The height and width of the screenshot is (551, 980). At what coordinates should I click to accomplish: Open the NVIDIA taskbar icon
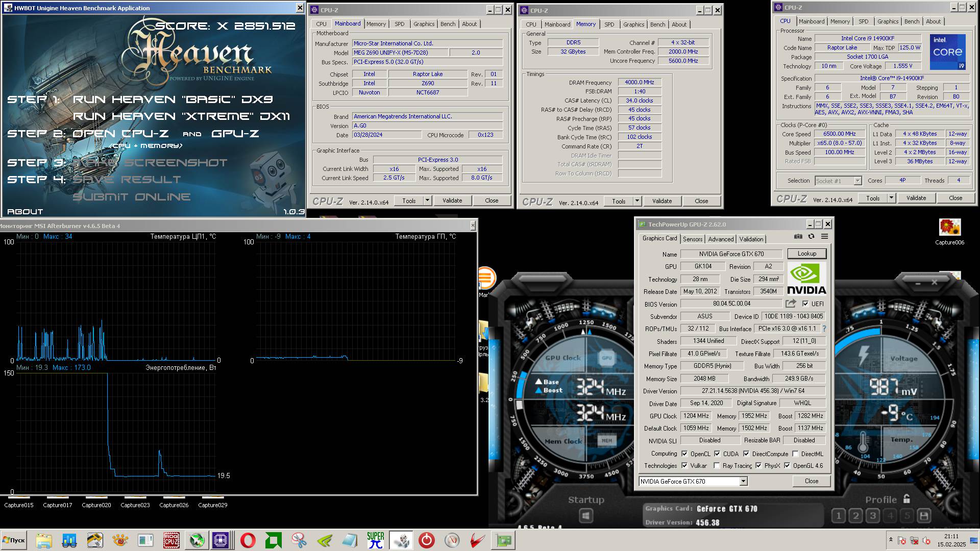[325, 540]
